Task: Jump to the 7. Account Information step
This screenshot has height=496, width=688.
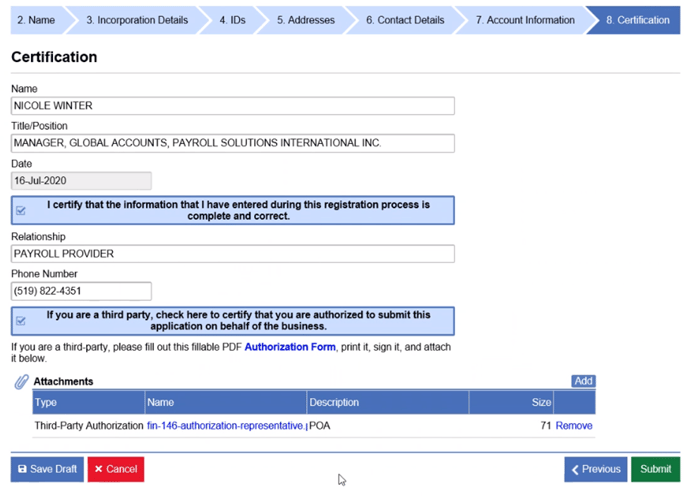Action: (524, 20)
